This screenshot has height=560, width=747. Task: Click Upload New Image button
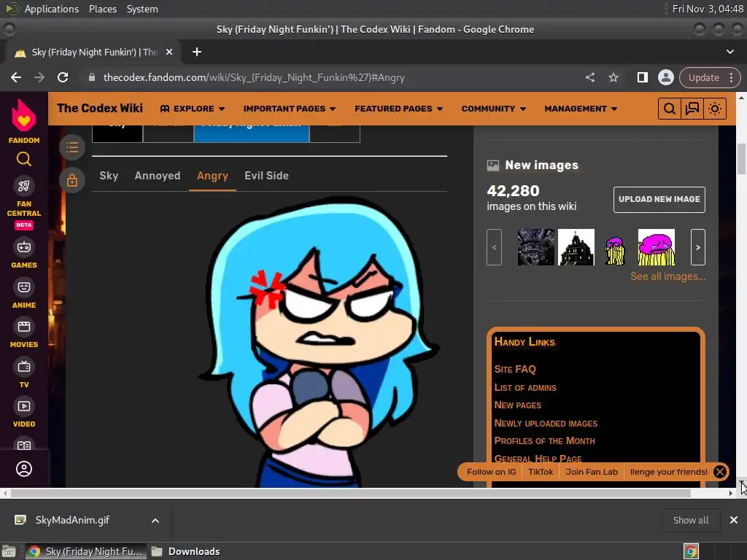(x=659, y=200)
